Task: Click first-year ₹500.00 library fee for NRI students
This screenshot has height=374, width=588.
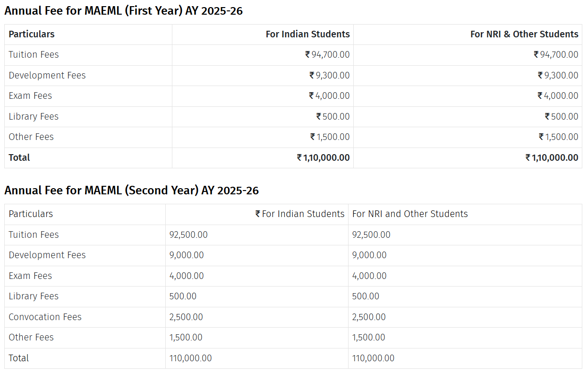Action: [561, 116]
